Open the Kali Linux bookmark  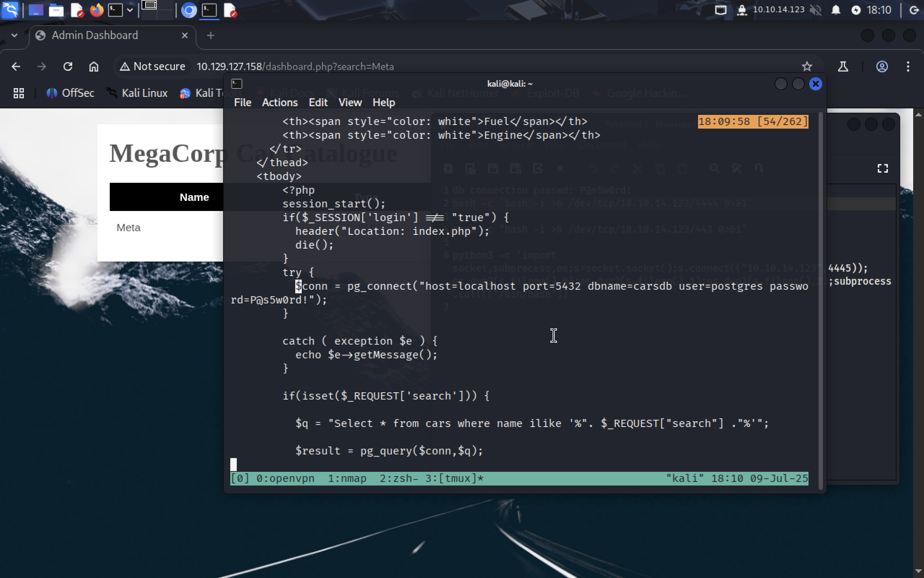pyautogui.click(x=137, y=93)
